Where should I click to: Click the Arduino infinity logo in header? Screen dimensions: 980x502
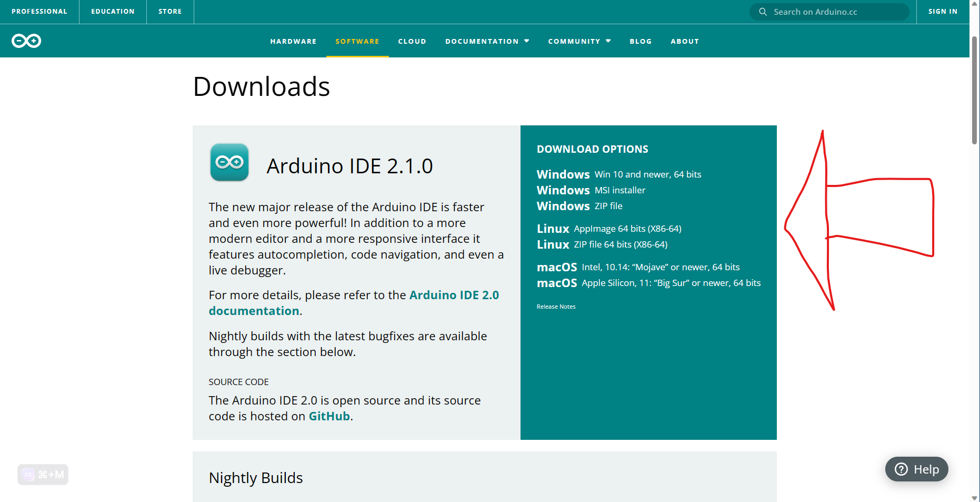(x=26, y=41)
